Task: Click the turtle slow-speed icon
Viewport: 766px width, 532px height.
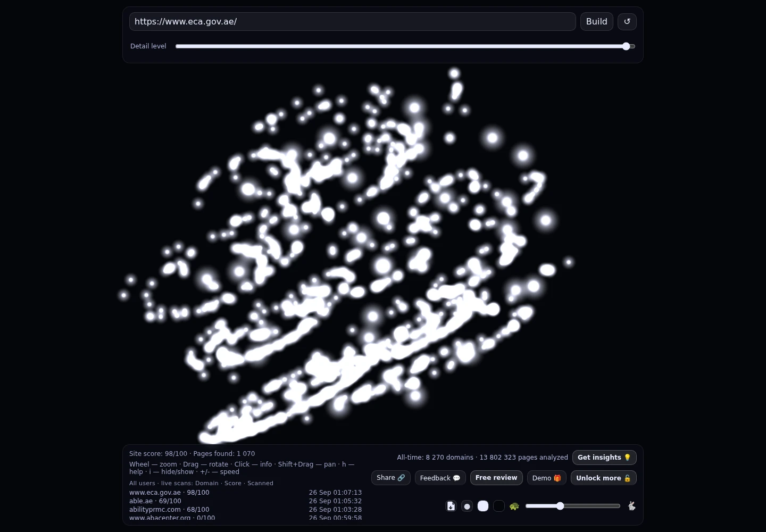Action: pos(514,506)
